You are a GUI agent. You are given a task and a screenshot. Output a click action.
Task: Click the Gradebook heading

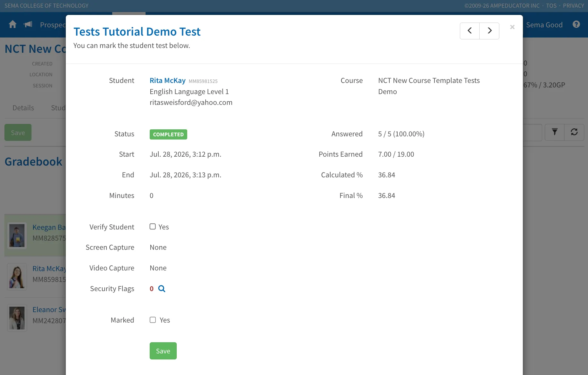click(33, 162)
